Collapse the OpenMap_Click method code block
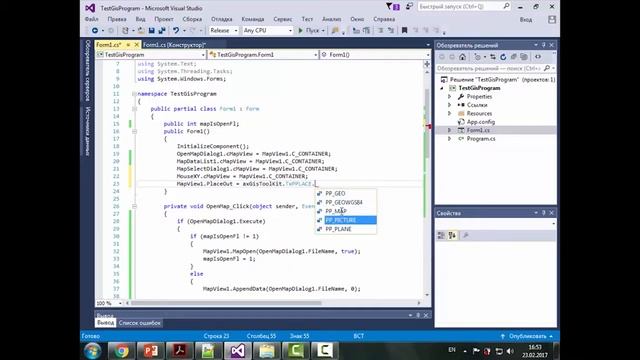 click(x=134, y=207)
